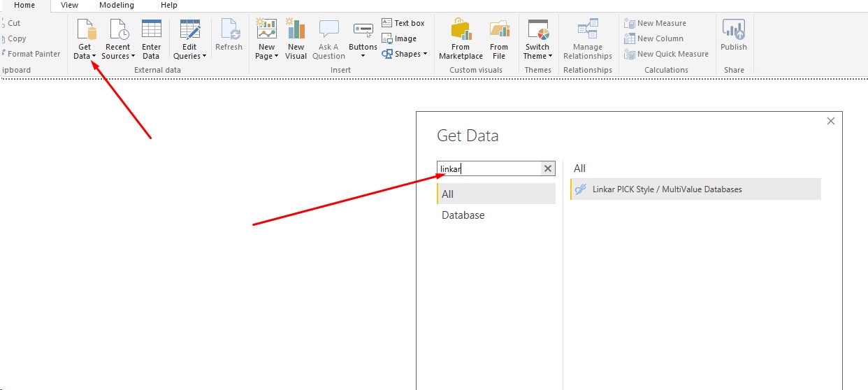Open the Recent Sources ribbon button

click(x=118, y=39)
